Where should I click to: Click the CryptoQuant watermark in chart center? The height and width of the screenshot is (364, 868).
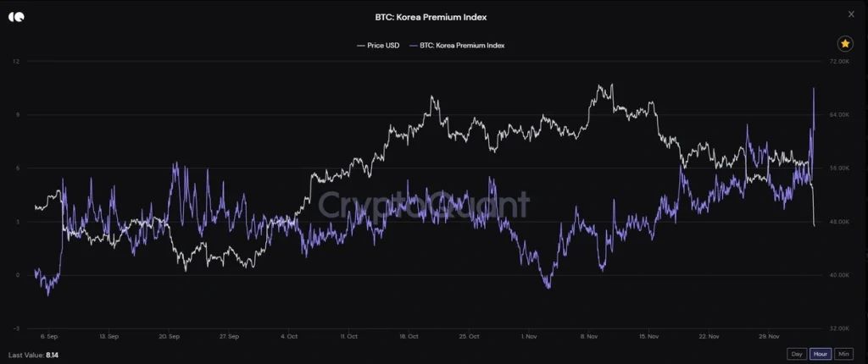click(423, 205)
